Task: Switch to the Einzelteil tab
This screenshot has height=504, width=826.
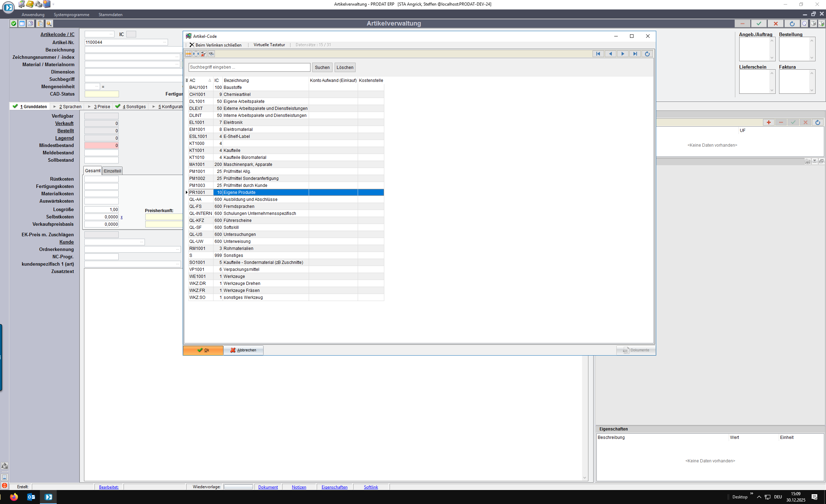Action: pos(112,171)
